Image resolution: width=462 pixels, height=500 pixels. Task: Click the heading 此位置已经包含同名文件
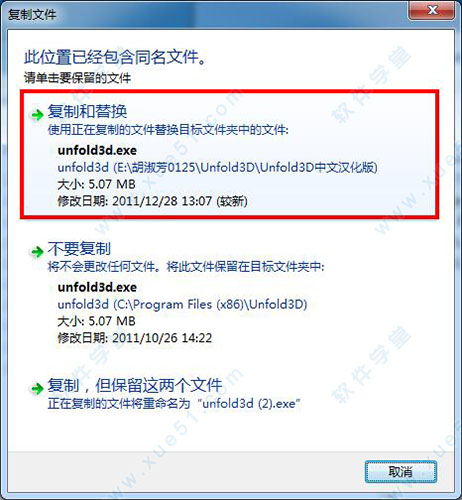(x=115, y=57)
